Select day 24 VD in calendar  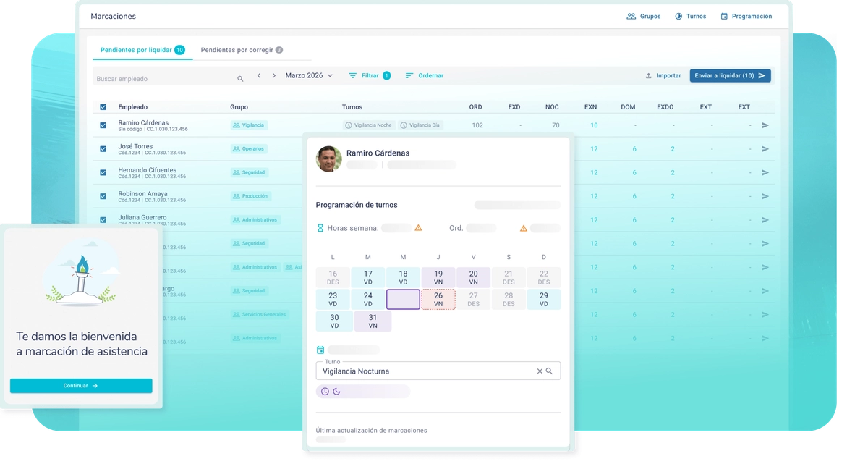pos(368,299)
